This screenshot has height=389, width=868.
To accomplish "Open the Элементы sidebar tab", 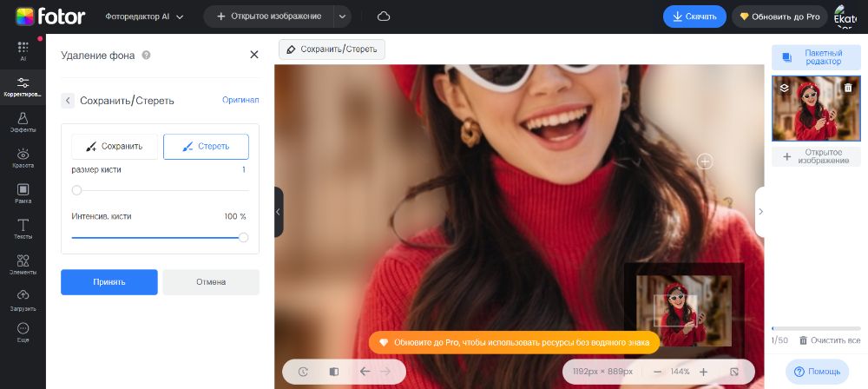I will (23, 265).
